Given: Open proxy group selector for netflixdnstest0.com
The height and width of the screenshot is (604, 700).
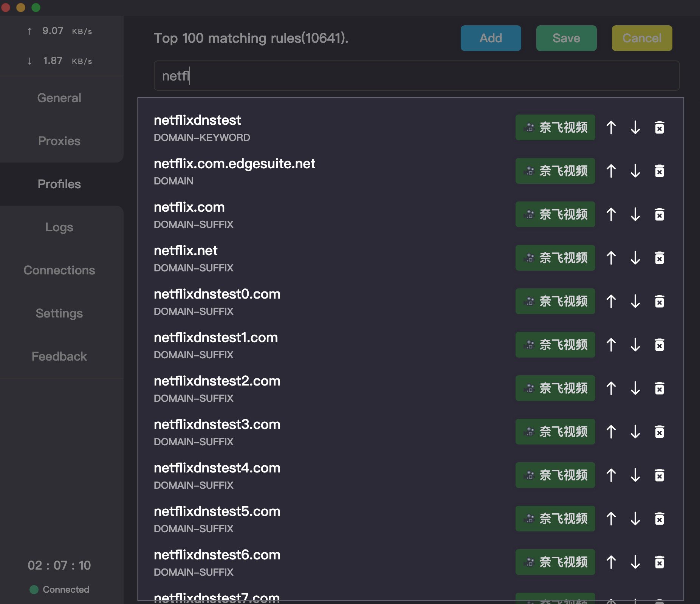Looking at the screenshot, I should [x=555, y=302].
